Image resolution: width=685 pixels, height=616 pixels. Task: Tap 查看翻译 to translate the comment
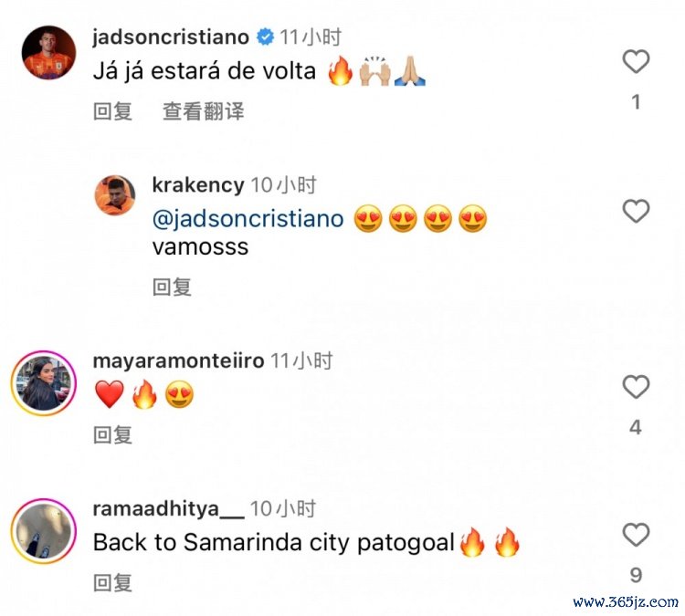pyautogui.click(x=203, y=111)
